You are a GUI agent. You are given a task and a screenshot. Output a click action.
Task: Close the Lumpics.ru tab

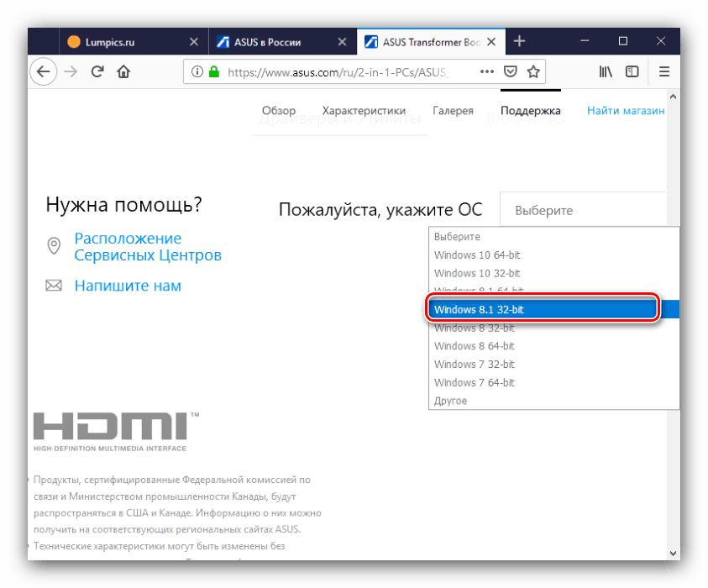[194, 41]
